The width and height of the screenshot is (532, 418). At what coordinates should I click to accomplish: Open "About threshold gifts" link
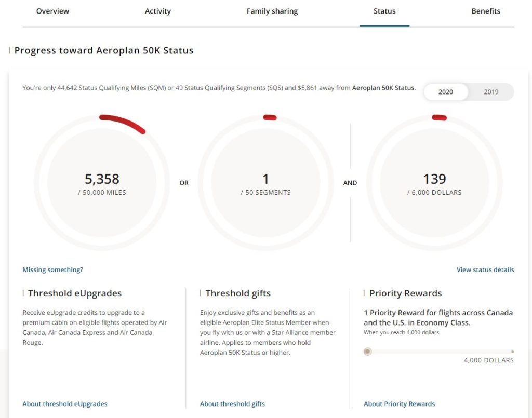tap(232, 403)
